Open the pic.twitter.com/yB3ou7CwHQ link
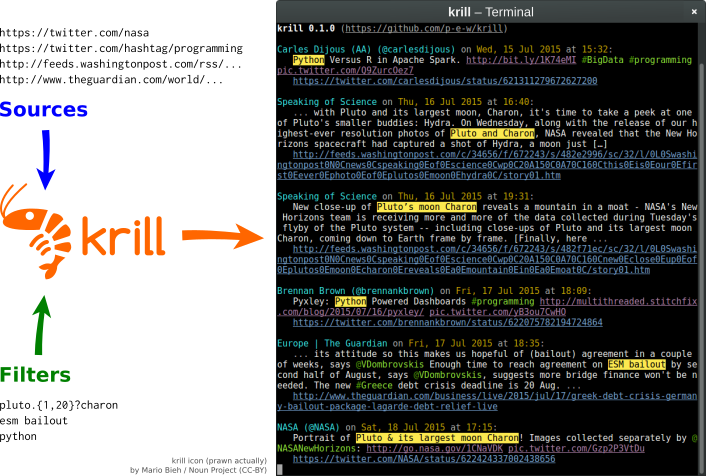This screenshot has width=706, height=476. (x=498, y=312)
